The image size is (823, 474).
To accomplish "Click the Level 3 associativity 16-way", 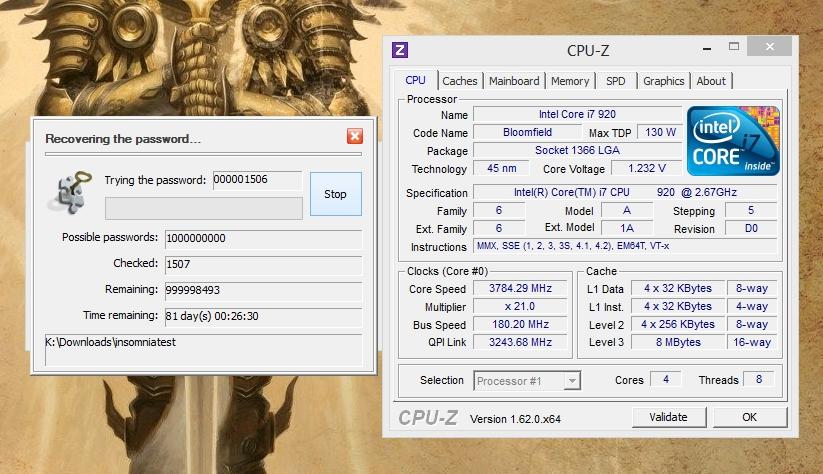I will coord(752,342).
